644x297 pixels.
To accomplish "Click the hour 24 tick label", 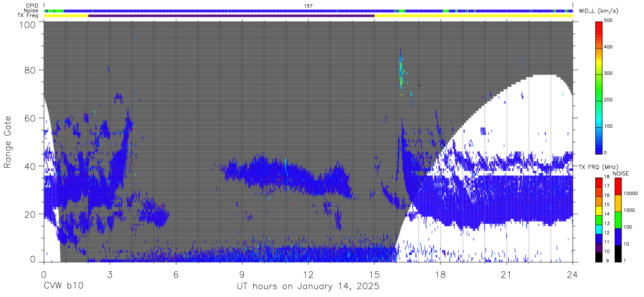I will [x=573, y=274].
